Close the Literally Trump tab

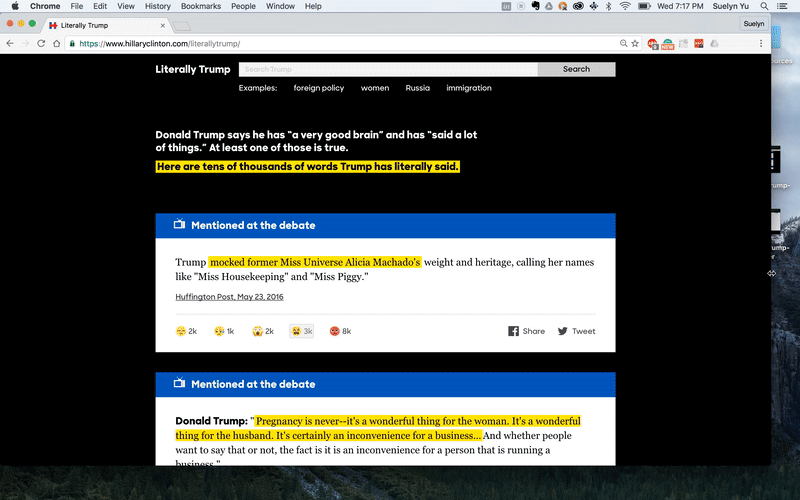tap(163, 25)
